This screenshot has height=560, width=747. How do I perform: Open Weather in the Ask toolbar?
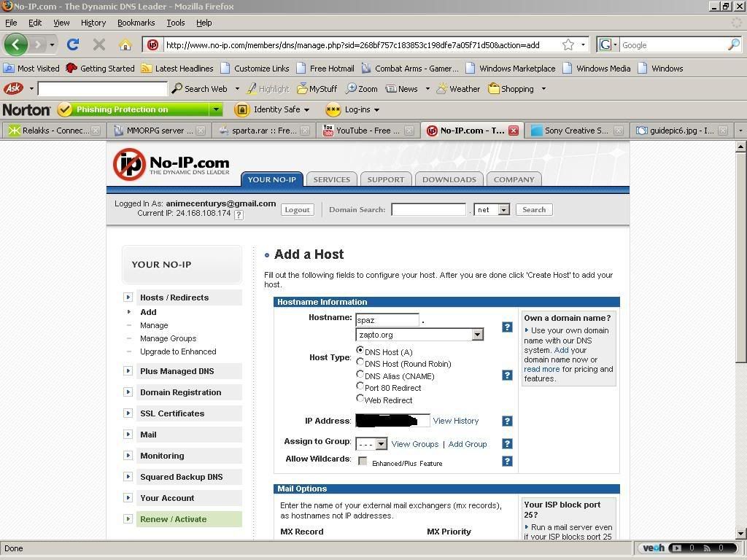[458, 88]
